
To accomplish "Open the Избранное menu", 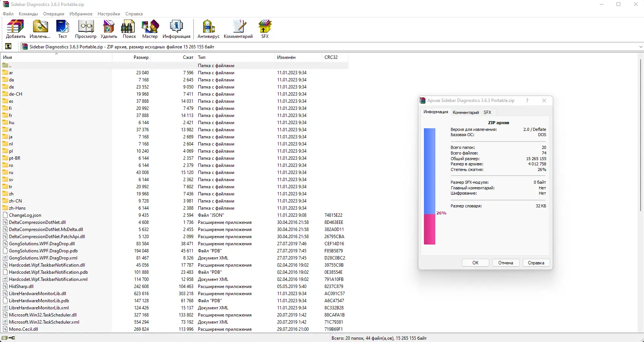I will coord(81,14).
